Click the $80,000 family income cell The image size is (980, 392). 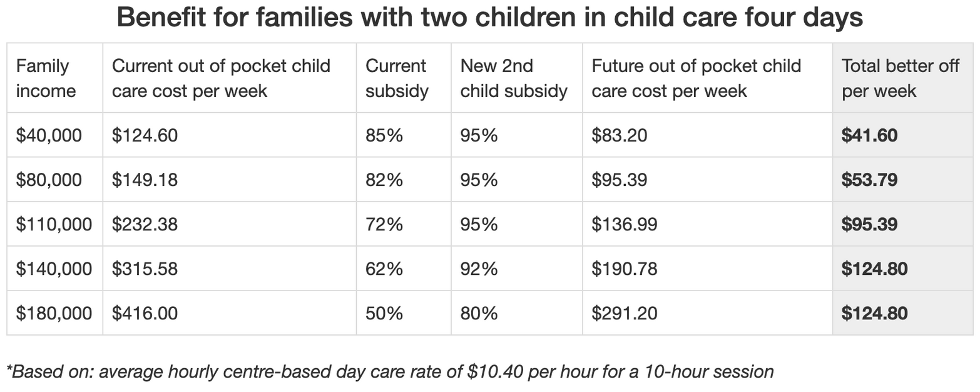49,180
